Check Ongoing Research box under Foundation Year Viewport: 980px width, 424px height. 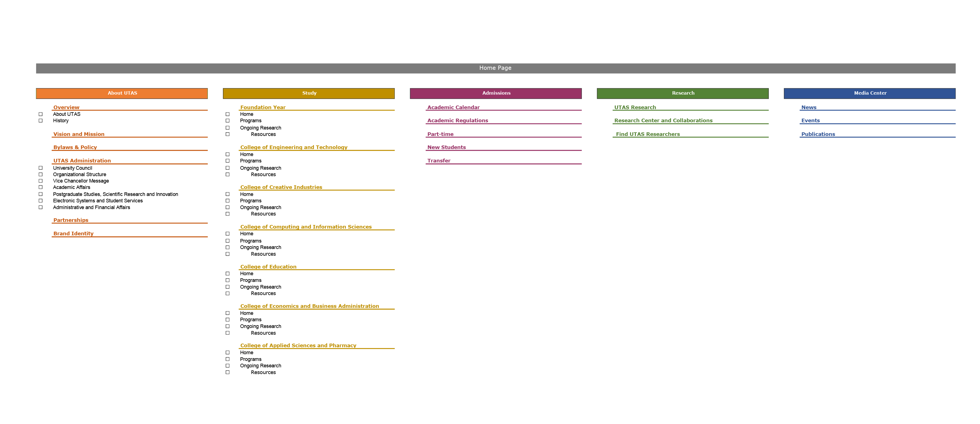click(227, 128)
